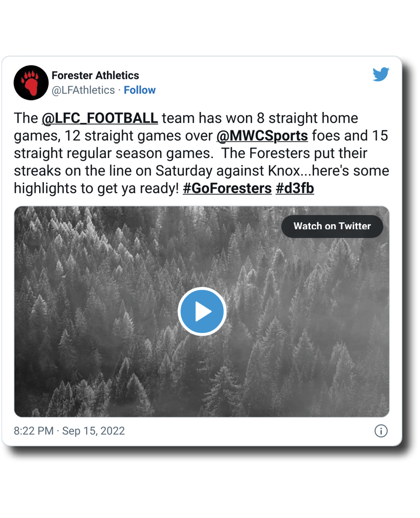The width and height of the screenshot is (420, 518).
Task: Click the 8:22 PM timestamp
Action: pyautogui.click(x=34, y=431)
